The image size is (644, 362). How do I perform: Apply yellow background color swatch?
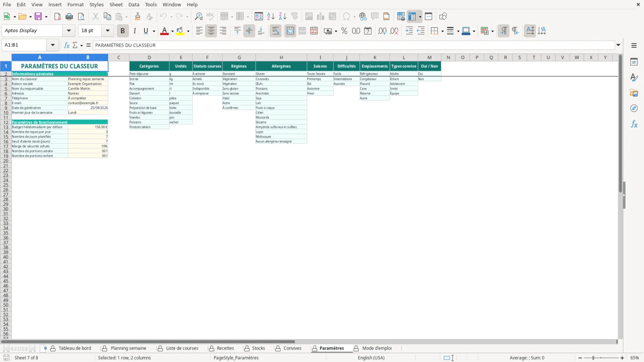(180, 31)
